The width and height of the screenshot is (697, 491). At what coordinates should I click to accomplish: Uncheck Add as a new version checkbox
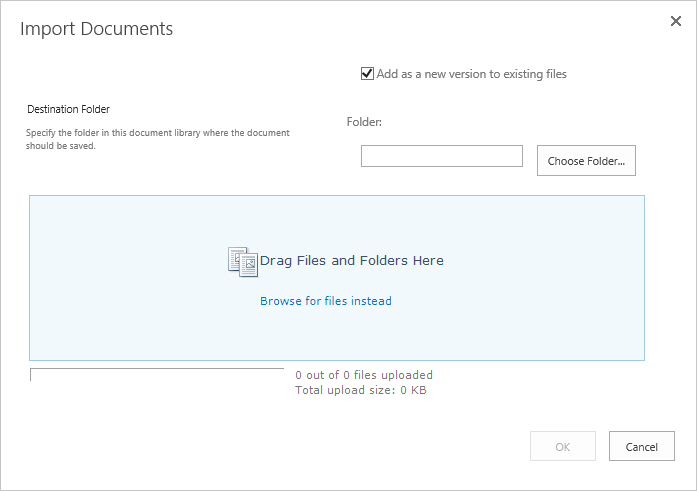tap(367, 74)
